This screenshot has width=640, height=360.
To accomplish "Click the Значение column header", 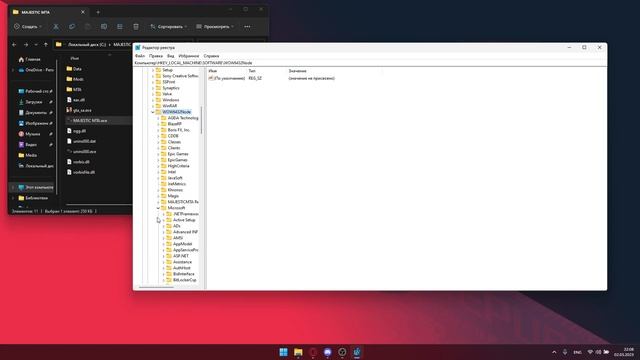I will point(297,71).
